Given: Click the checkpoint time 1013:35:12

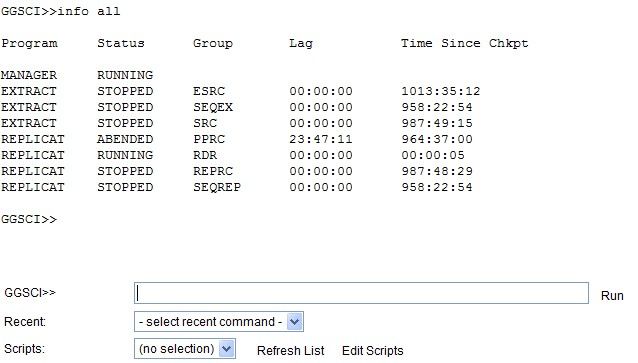Looking at the screenshot, I should click(441, 91).
